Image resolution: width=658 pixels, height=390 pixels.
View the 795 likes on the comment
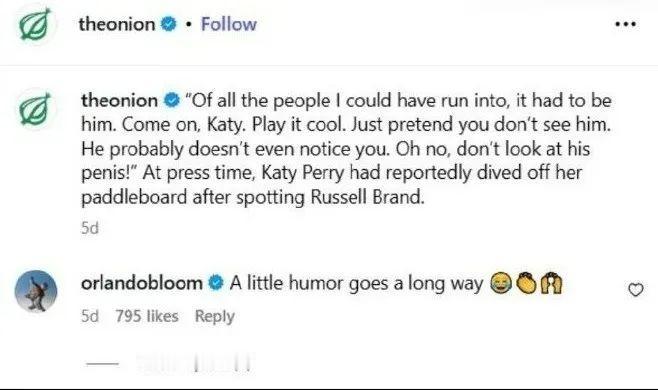tap(147, 316)
